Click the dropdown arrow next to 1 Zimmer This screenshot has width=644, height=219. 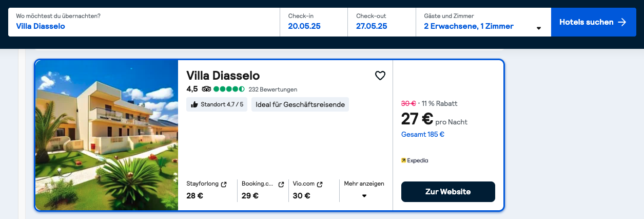(539, 28)
